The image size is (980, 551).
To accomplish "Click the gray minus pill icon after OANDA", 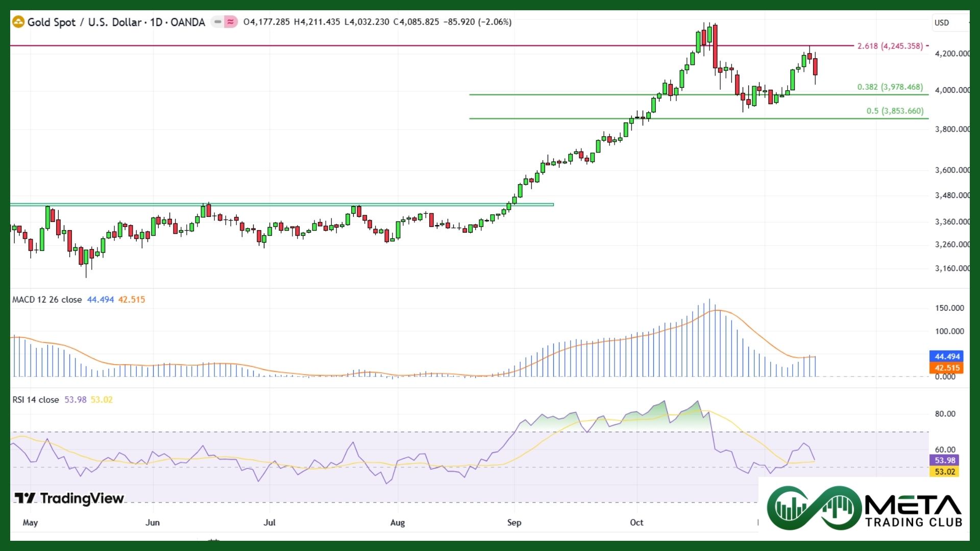I will click(218, 22).
